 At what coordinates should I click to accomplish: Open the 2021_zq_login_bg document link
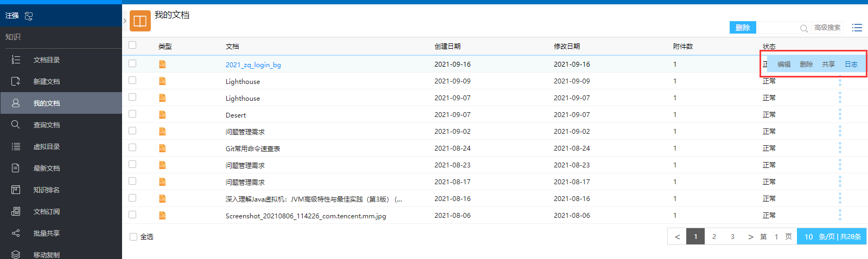(253, 65)
